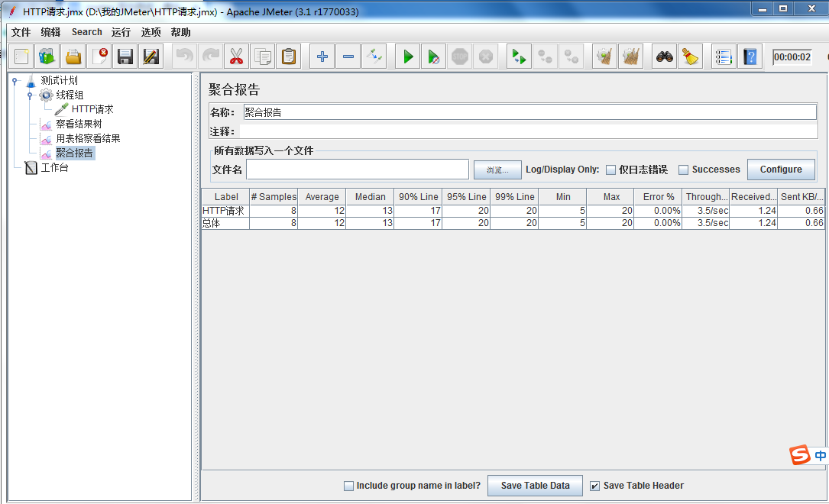Click the 文件名 input field
Image resolution: width=829 pixels, height=504 pixels.
pos(358,170)
